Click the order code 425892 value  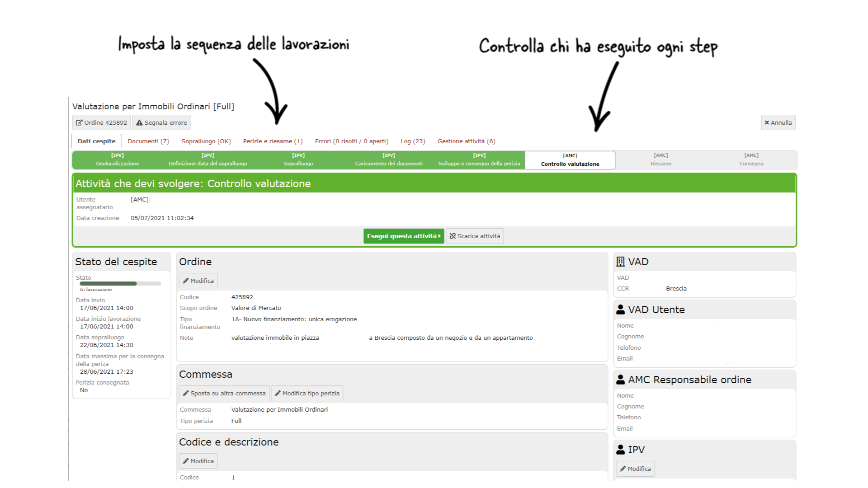click(242, 297)
